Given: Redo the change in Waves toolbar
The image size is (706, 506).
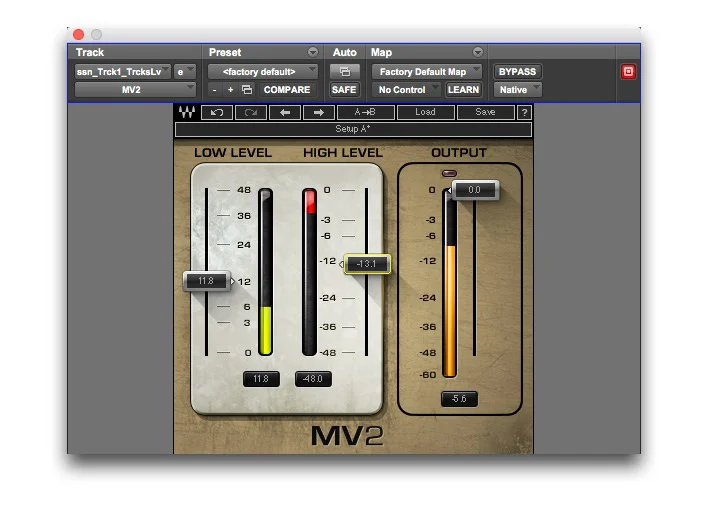Looking at the screenshot, I should [x=251, y=112].
